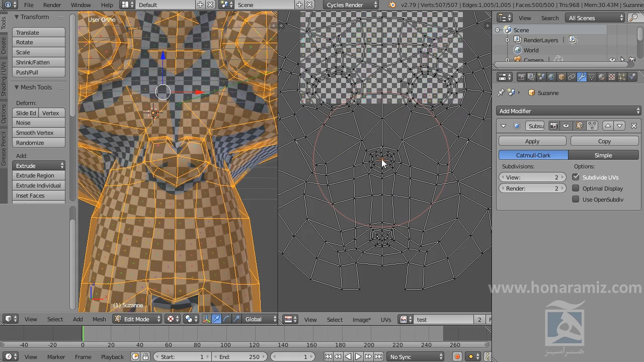The height and width of the screenshot is (362, 644).
Task: Select translate manipulator arrow icon
Action: point(216,319)
